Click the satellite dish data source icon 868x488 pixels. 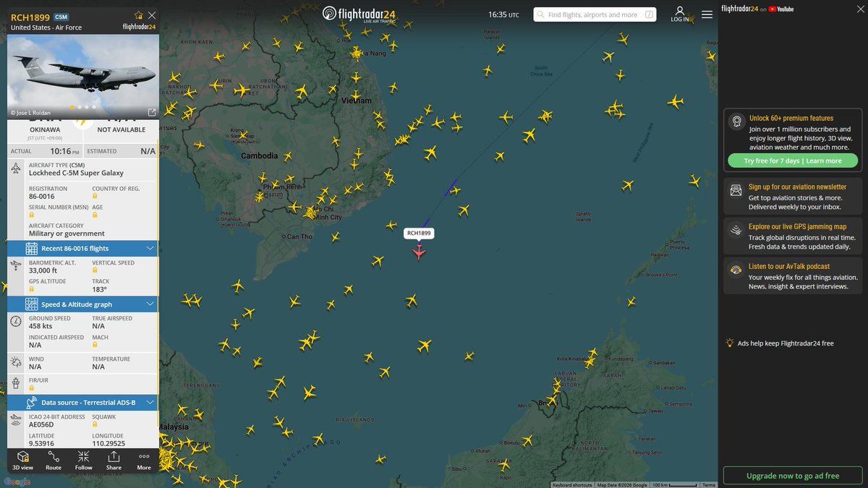coord(32,402)
